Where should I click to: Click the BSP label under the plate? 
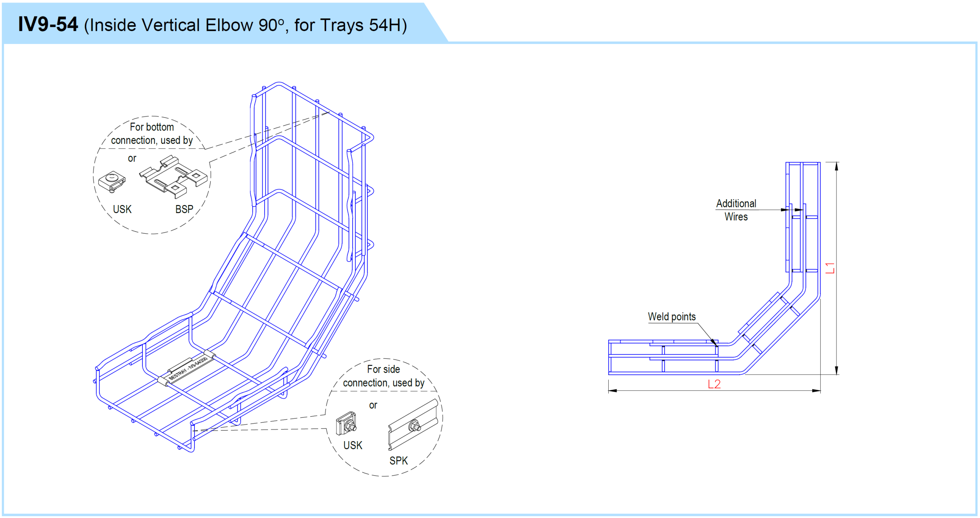184,209
